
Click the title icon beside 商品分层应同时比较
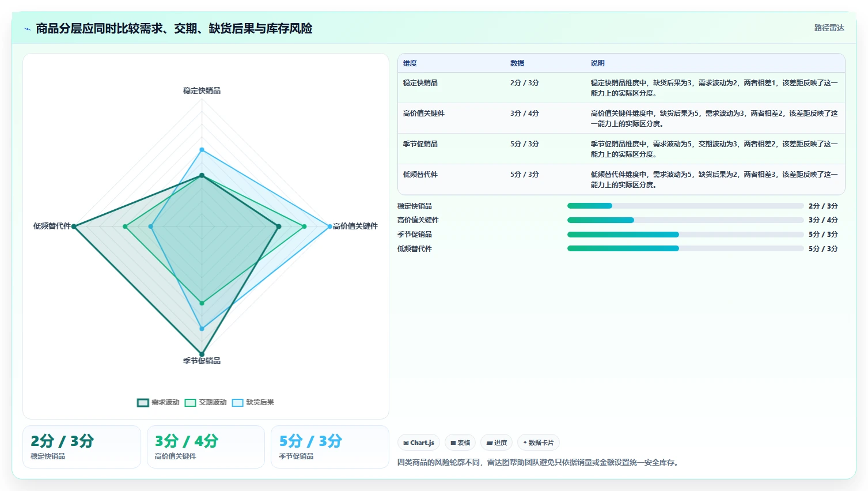pyautogui.click(x=27, y=29)
